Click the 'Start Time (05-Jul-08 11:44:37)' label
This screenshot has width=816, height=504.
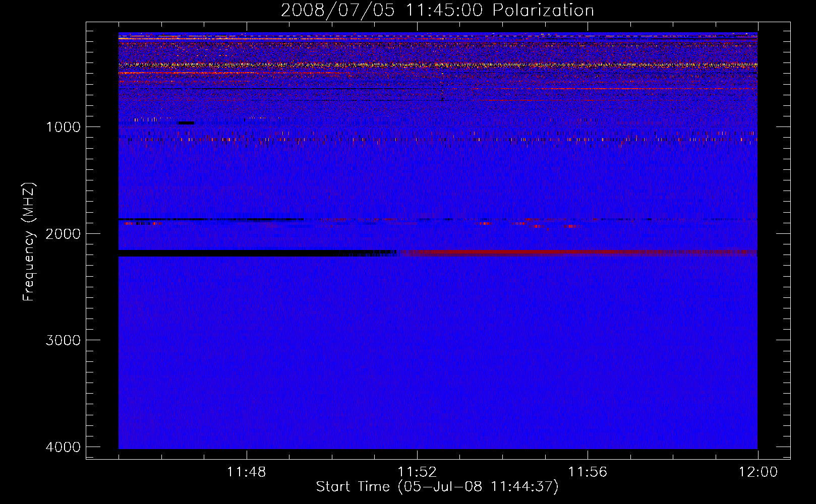(x=437, y=487)
